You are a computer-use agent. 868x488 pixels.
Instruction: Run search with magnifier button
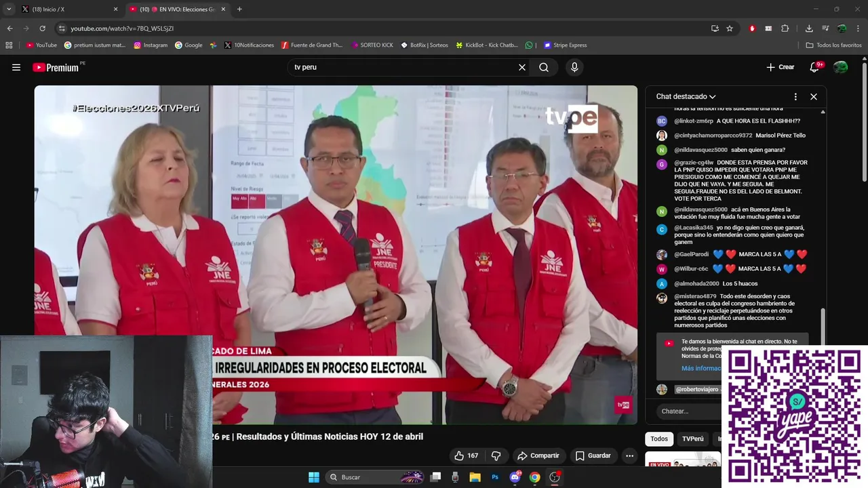tap(544, 67)
